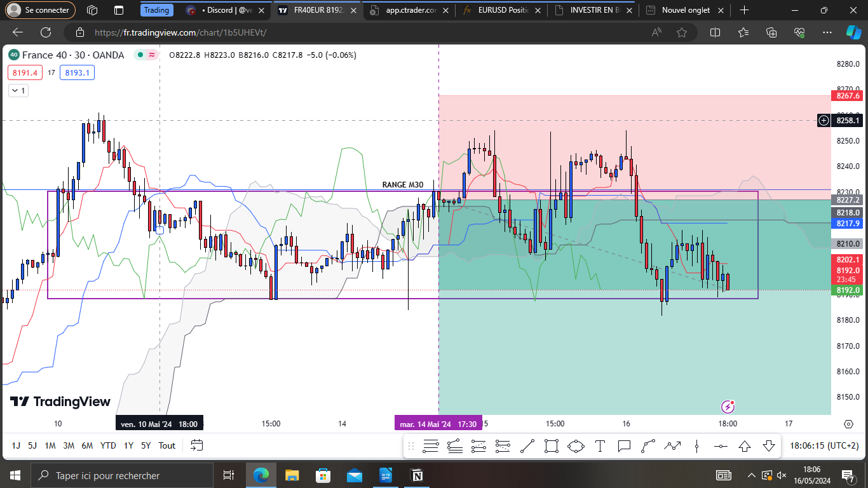Click the 8191.4 sell price button
The image size is (868, 488).
(x=24, y=72)
